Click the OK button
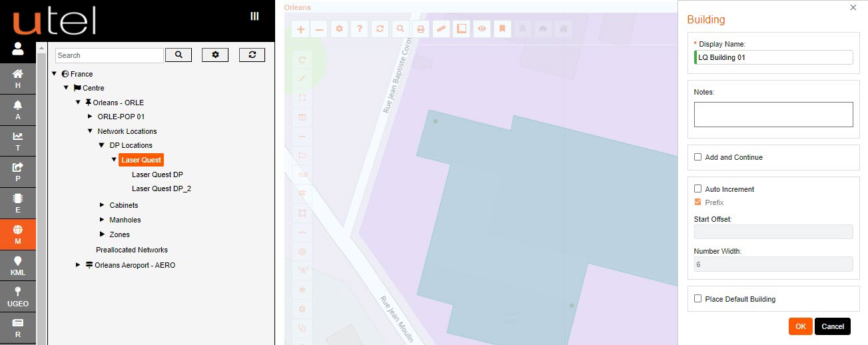The height and width of the screenshot is (345, 868). [800, 326]
